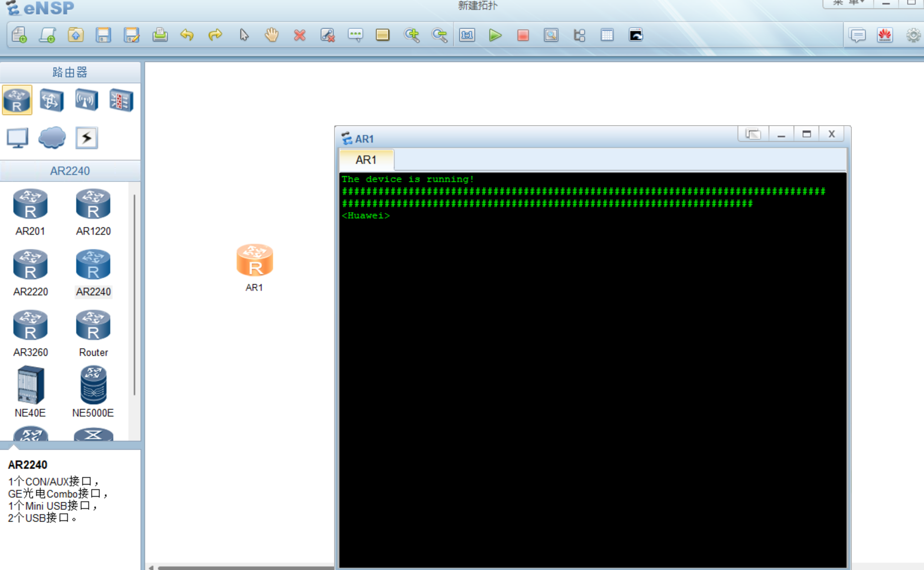Viewport: 924px width, 570px height.
Task: Click the Save As toolbar icon
Action: coord(131,35)
